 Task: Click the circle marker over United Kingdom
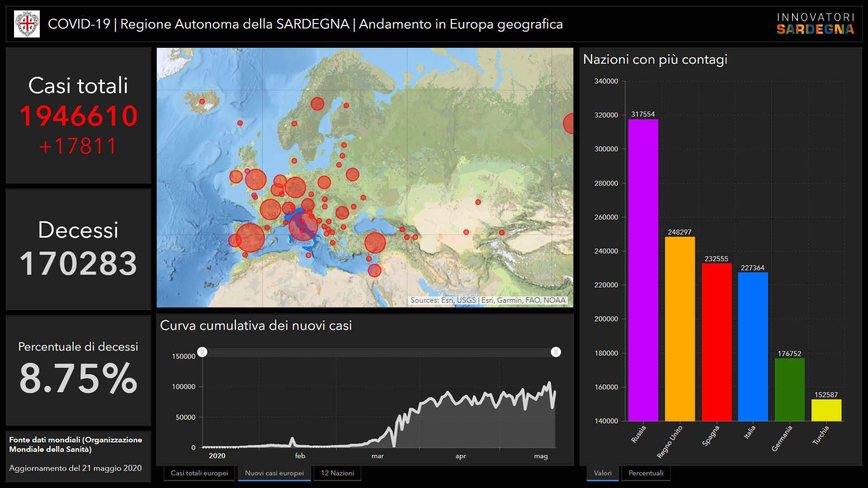[x=255, y=179]
